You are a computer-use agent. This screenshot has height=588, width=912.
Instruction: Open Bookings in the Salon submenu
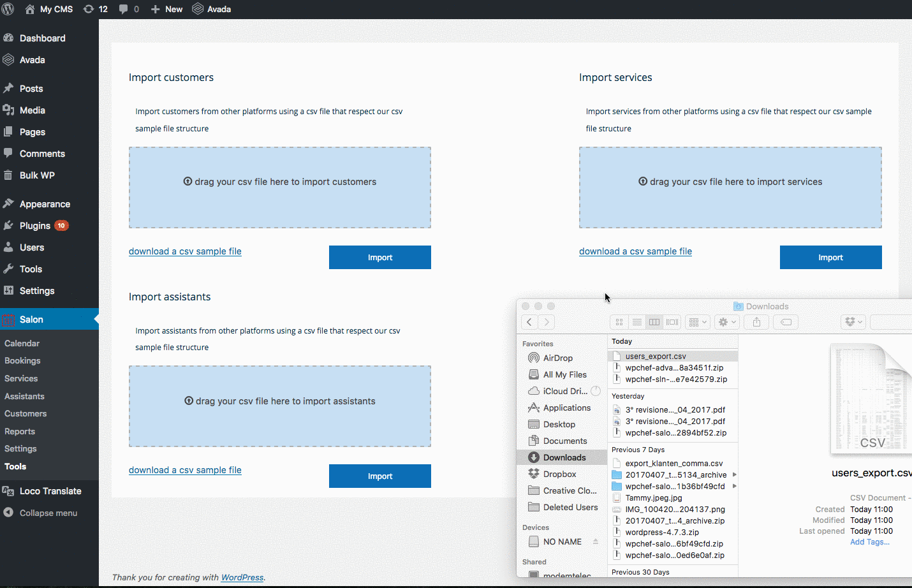[22, 361]
